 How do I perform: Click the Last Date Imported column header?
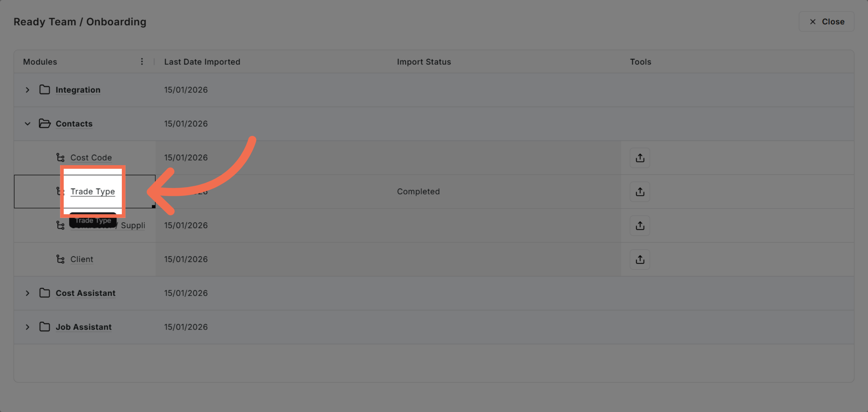(202, 61)
